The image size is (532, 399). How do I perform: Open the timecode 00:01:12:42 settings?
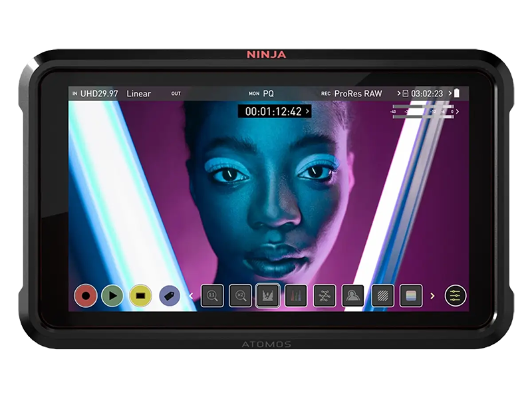coord(274,112)
